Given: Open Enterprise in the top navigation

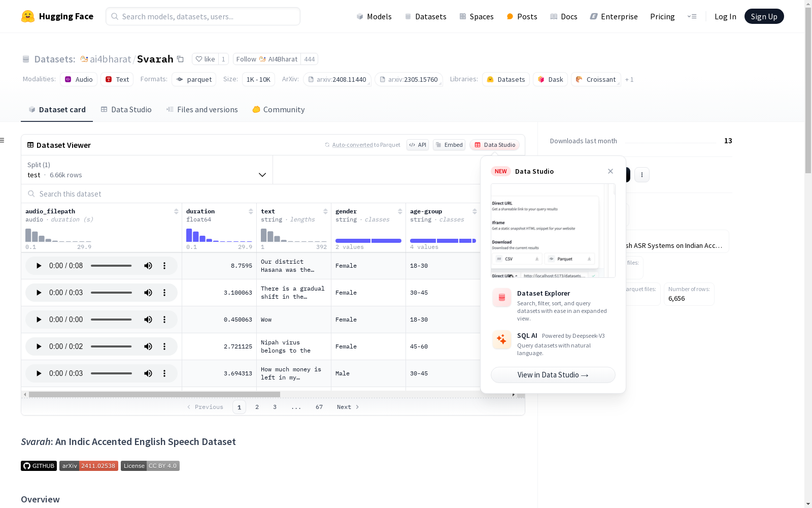Looking at the screenshot, I should pyautogui.click(x=614, y=16).
